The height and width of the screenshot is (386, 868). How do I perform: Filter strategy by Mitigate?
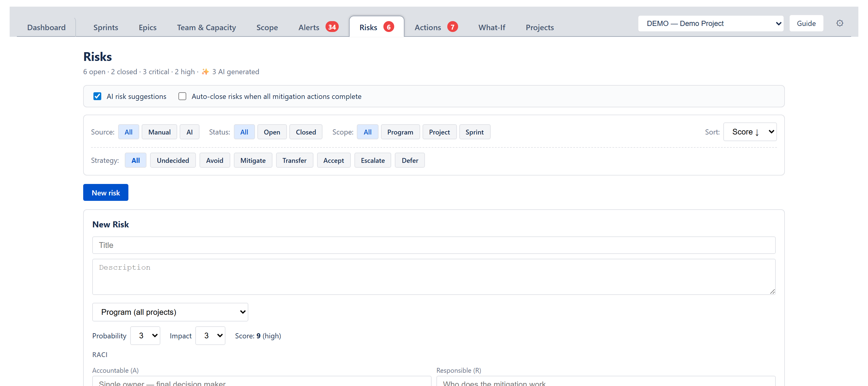tap(253, 160)
